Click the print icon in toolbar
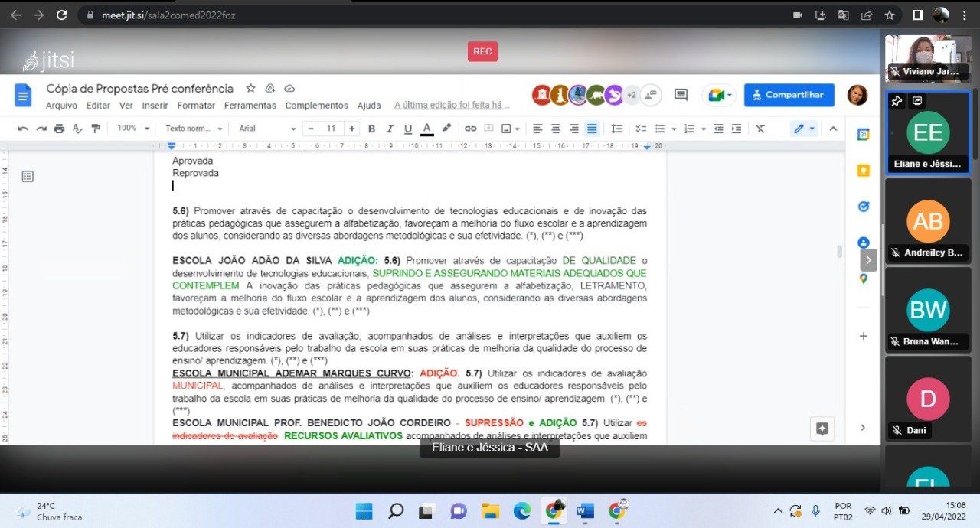The image size is (980, 528). click(60, 129)
